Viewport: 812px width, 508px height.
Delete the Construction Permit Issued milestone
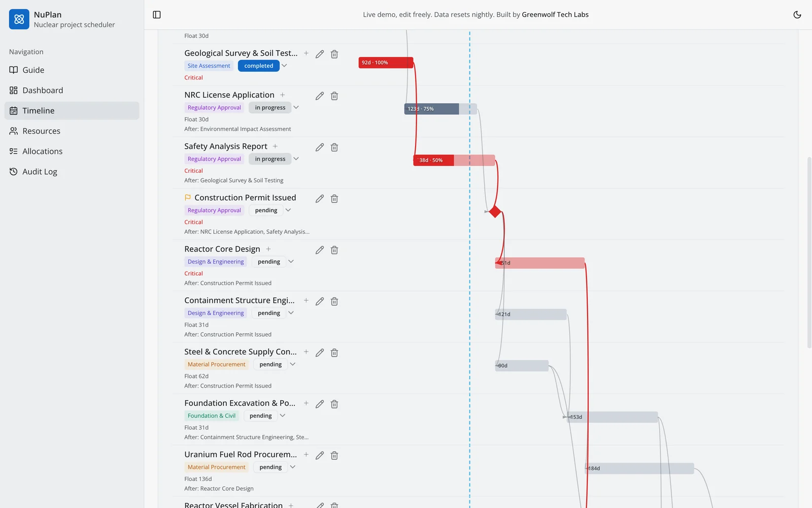[334, 199]
